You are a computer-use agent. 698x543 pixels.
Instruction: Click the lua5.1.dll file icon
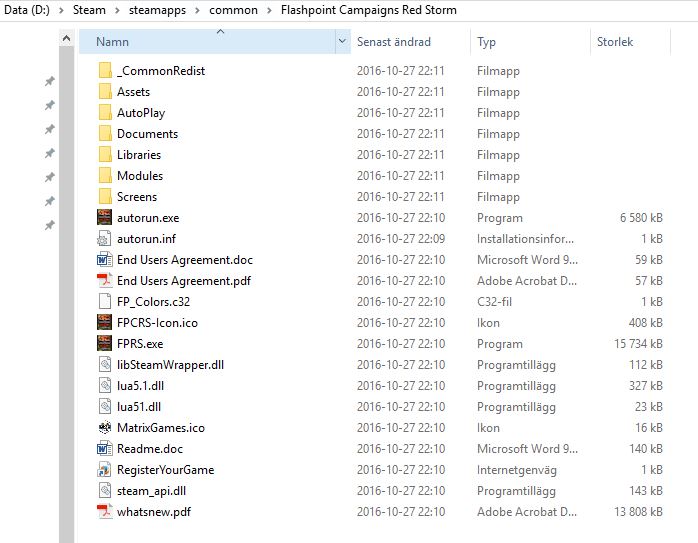point(105,385)
